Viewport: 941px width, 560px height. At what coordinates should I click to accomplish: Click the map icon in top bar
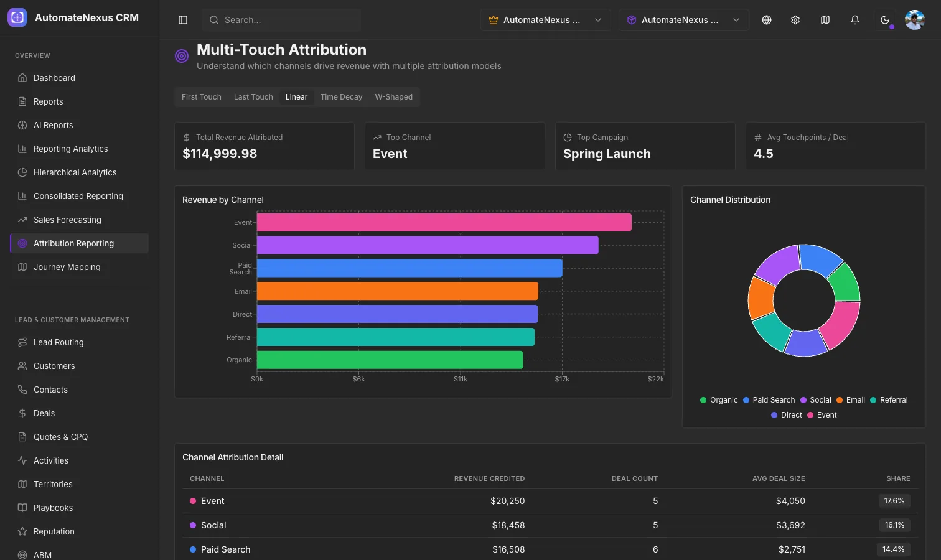pos(825,20)
